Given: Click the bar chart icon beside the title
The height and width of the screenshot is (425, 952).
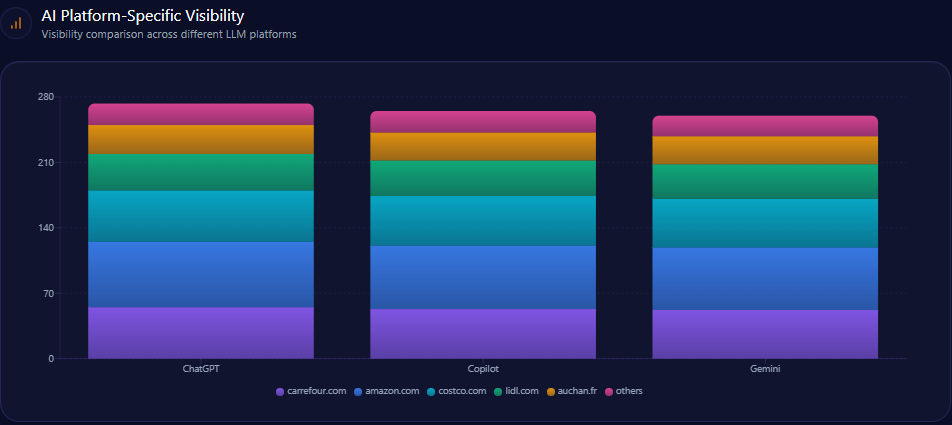Looking at the screenshot, I should pyautogui.click(x=16, y=22).
